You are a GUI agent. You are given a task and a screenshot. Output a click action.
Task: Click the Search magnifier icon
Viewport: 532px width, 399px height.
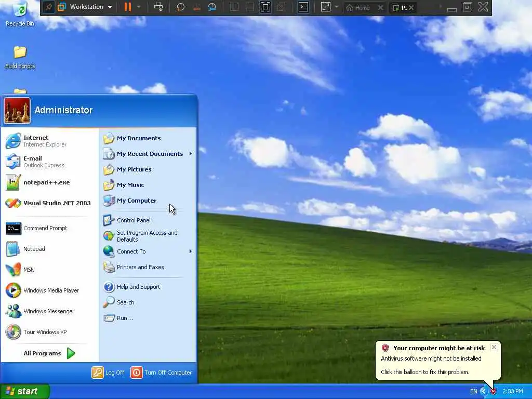[x=109, y=302]
